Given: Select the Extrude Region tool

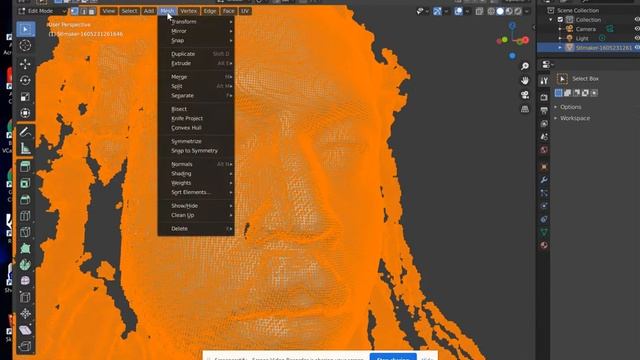Looking at the screenshot, I should 25,167.
